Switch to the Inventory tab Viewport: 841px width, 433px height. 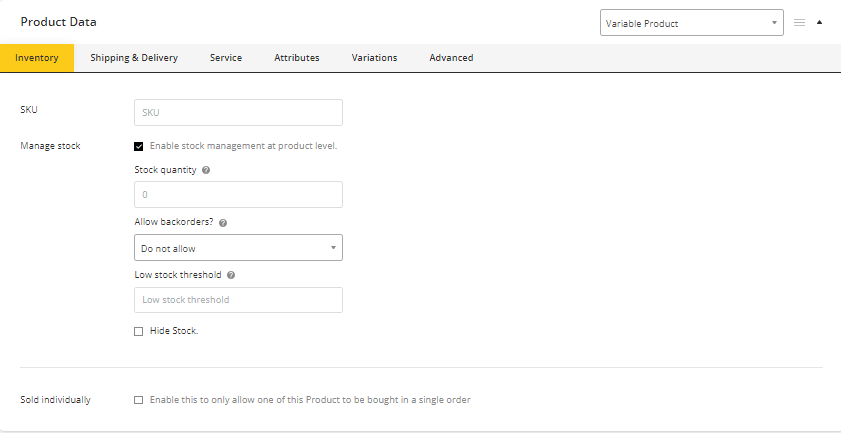coord(37,58)
